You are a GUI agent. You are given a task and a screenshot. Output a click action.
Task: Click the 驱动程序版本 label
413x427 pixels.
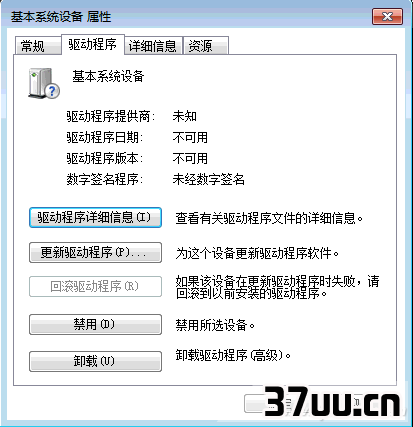pyautogui.click(x=105, y=158)
